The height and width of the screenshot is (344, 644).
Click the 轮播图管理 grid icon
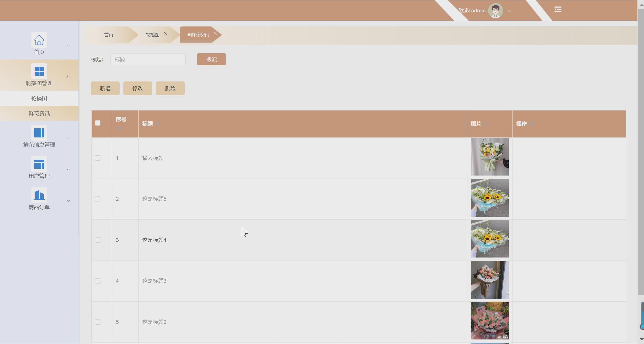(x=39, y=71)
